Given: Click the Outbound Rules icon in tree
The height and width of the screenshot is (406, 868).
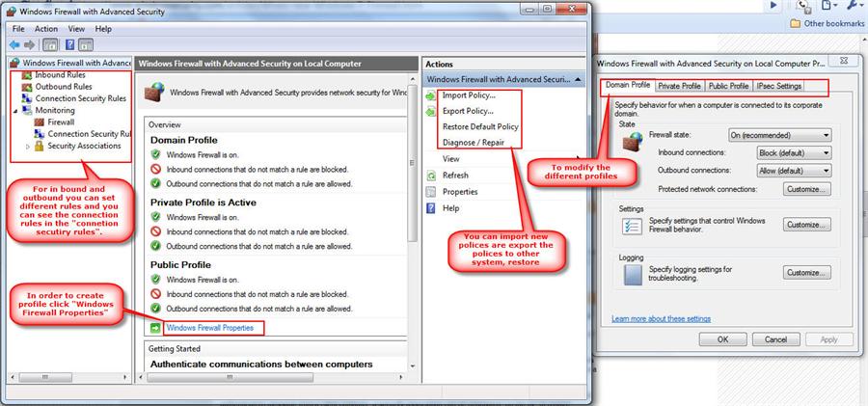Looking at the screenshot, I should [27, 87].
